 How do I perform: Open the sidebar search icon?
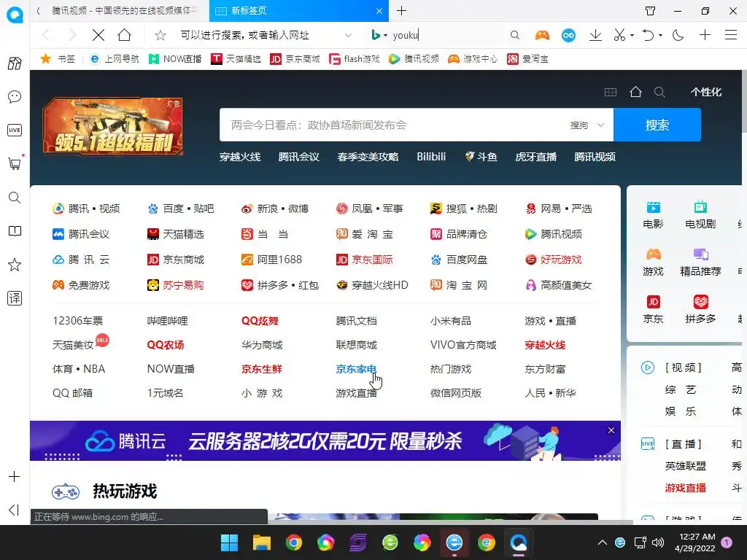click(15, 197)
